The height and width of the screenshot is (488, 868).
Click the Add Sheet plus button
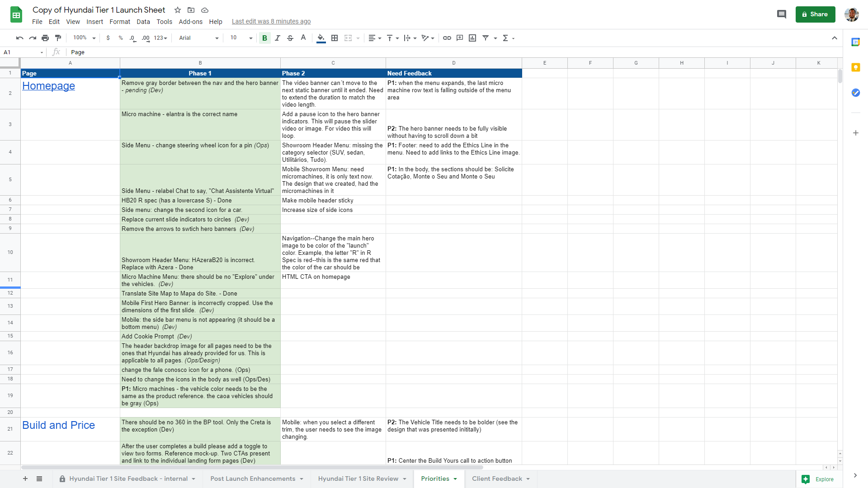tap(25, 479)
